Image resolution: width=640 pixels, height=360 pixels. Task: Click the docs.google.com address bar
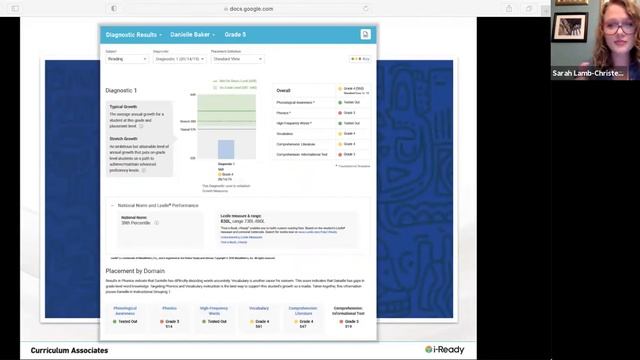coord(249,9)
